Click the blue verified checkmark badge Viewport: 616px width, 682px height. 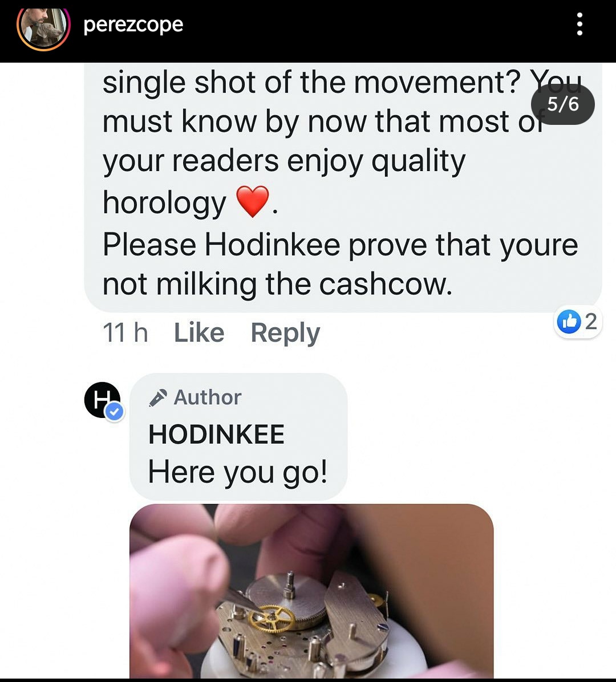pos(115,412)
